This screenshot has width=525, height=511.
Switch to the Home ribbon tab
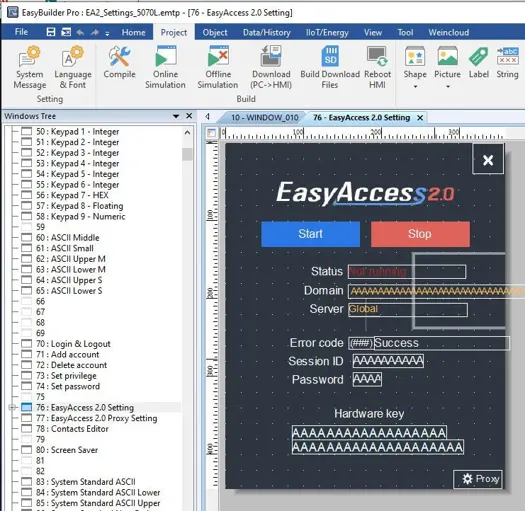133,32
